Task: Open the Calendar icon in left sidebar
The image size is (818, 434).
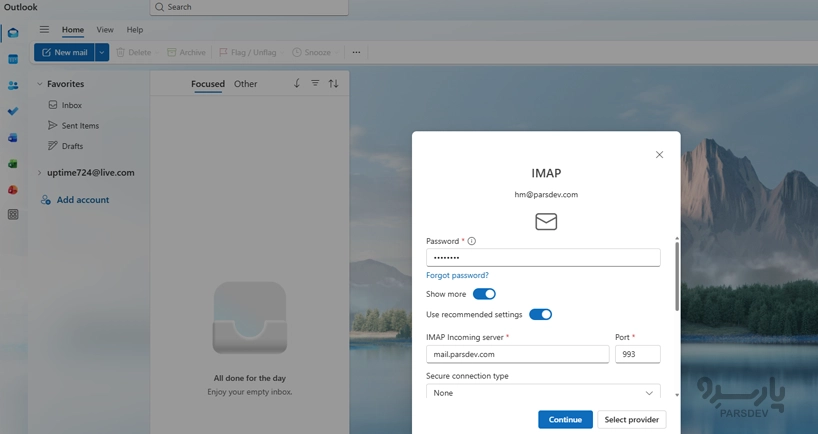Action: tap(13, 60)
